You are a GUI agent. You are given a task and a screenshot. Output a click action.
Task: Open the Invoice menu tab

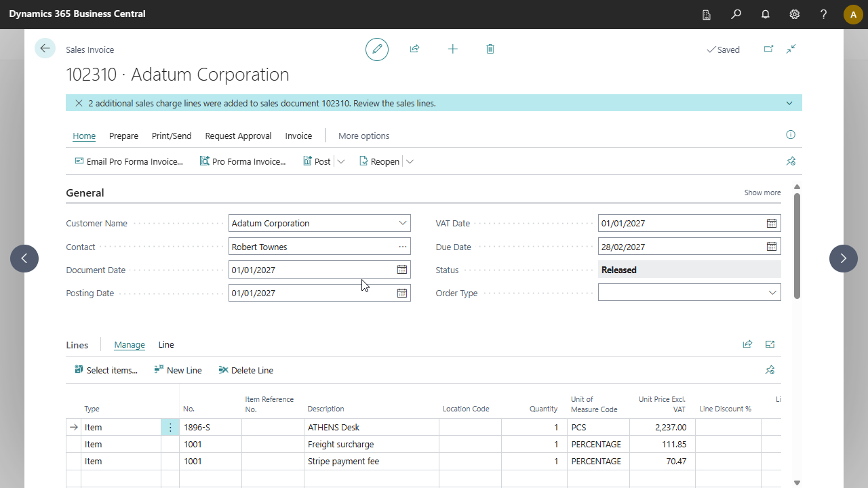(x=298, y=136)
